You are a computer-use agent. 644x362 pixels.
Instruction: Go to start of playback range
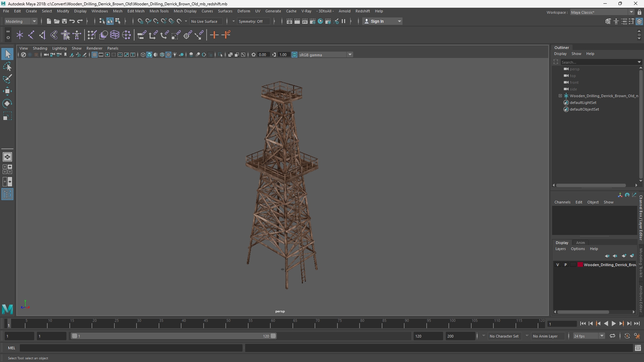click(x=583, y=323)
